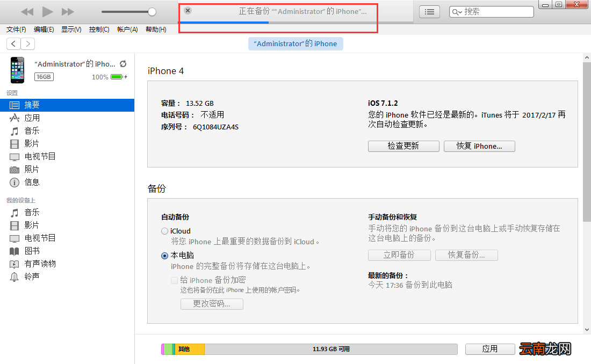Open 电视节目 under 设置
Viewport: 591px width, 364px height.
coord(67,156)
